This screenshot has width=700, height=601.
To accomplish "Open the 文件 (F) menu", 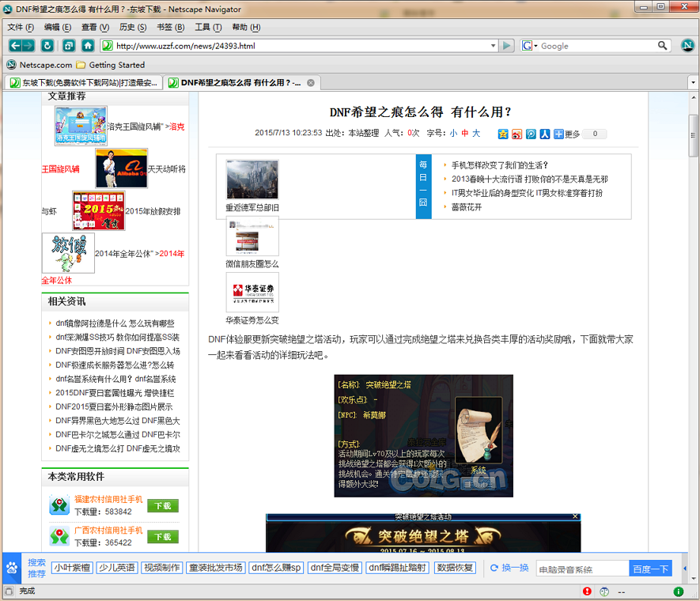I will point(21,27).
